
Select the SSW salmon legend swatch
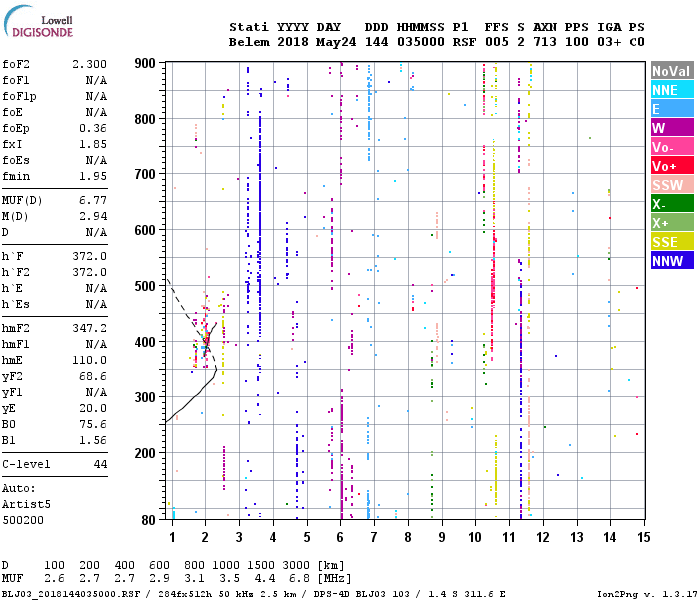(672, 185)
